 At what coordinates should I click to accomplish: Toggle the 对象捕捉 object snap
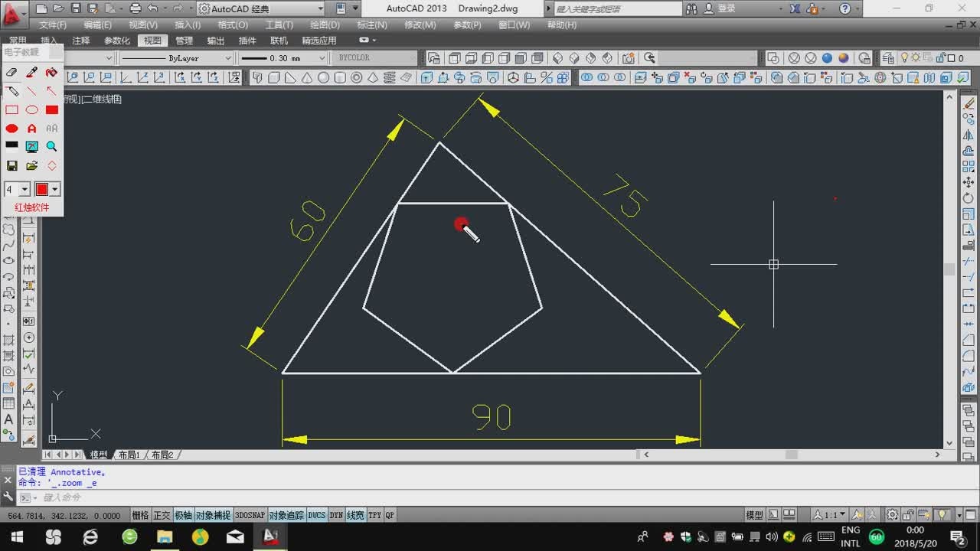214,516
